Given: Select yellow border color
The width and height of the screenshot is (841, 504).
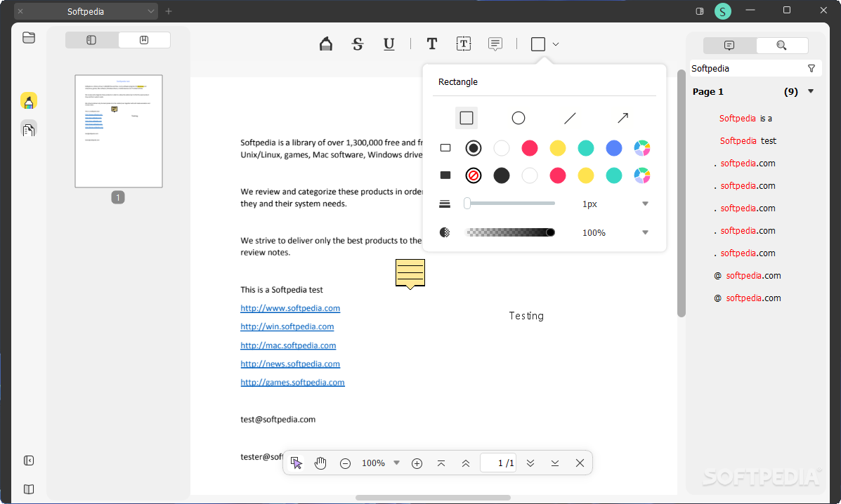Looking at the screenshot, I should 558,148.
